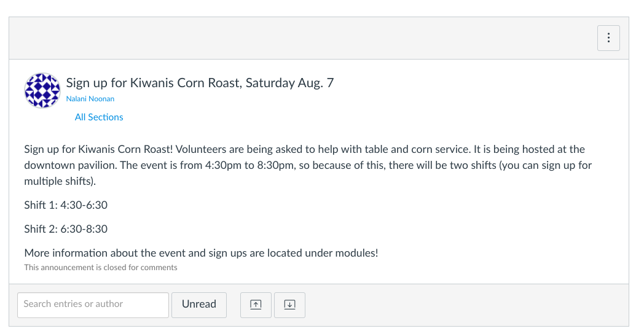
Task: Click the Shift 2: 6:30-8:30 line
Action: 66,229
